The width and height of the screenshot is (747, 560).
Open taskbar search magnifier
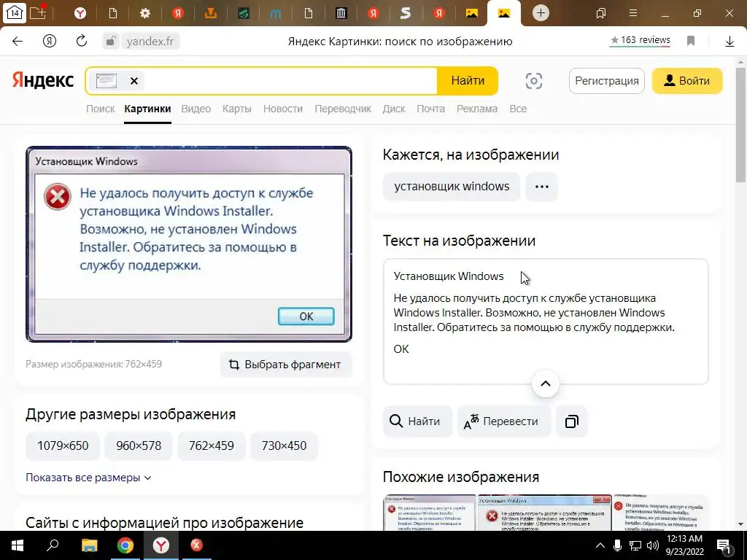(53, 545)
